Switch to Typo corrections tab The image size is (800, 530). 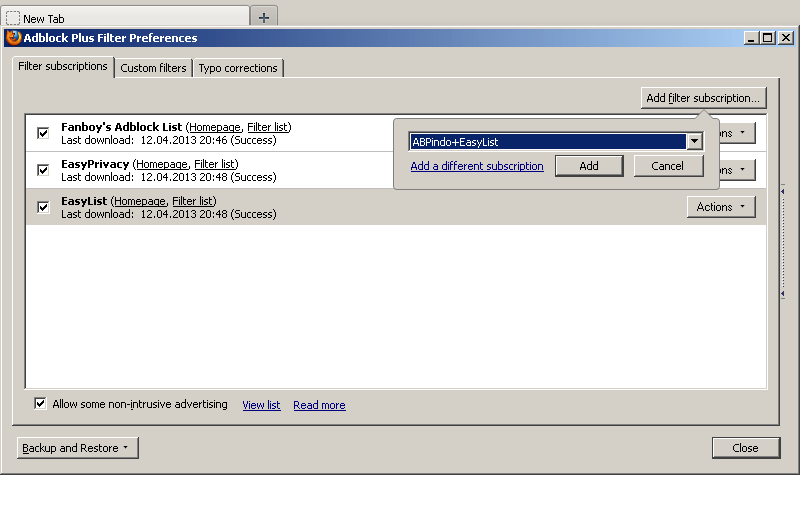click(238, 68)
